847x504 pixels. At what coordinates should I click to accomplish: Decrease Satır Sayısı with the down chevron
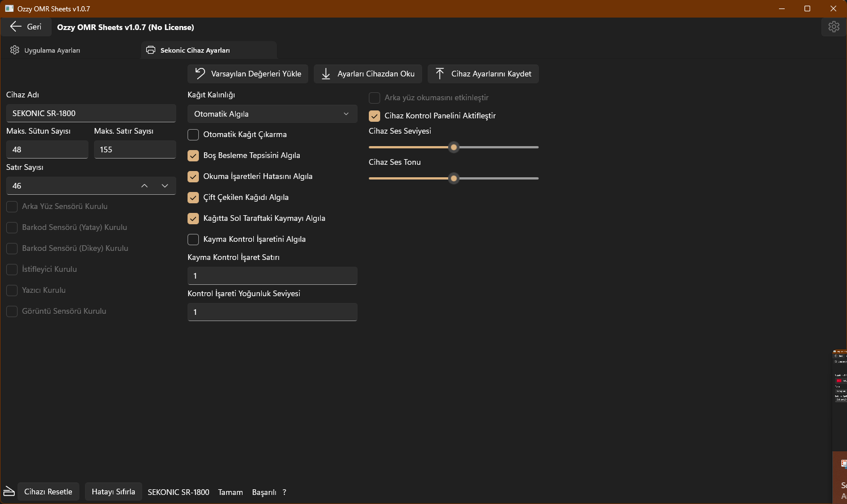pos(165,186)
